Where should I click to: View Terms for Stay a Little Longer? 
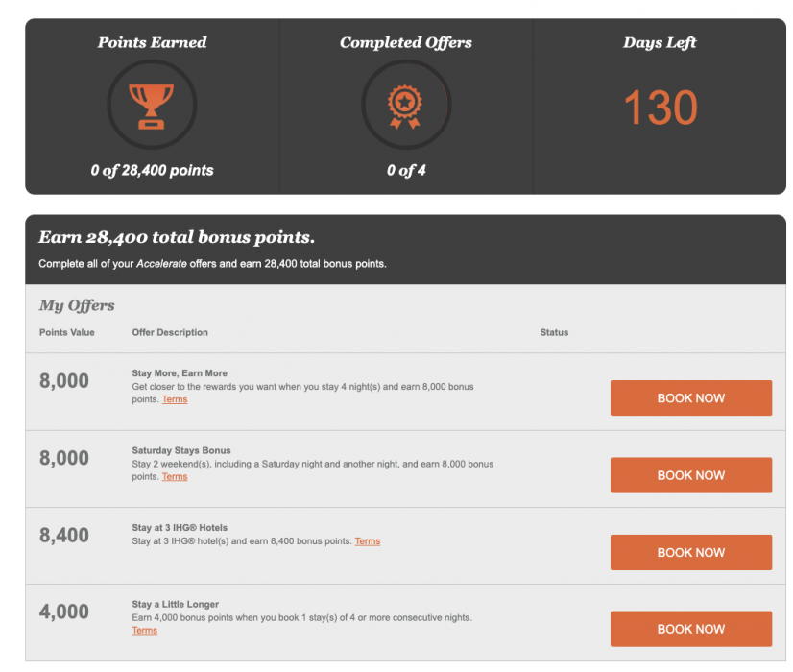pos(145,631)
